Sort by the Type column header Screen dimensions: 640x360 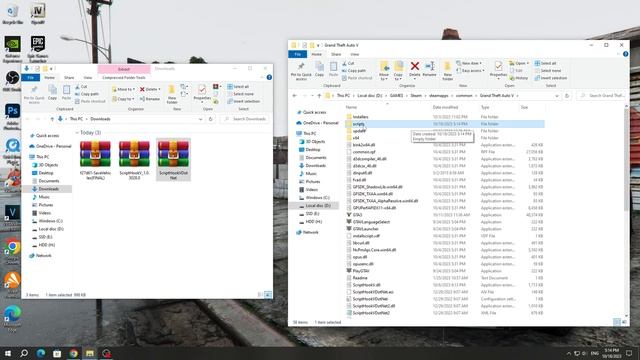click(x=484, y=107)
